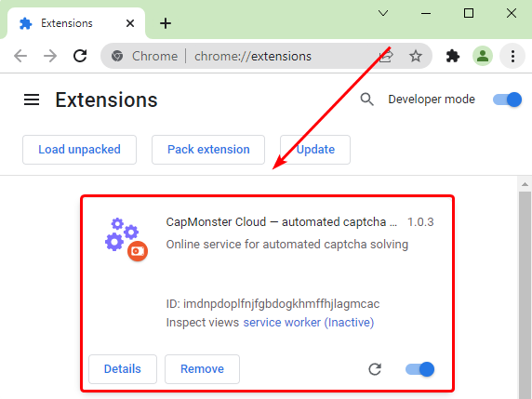Open the hamburger main menu beside Extensions
Viewport: 532px width, 399px height.
[x=32, y=100]
